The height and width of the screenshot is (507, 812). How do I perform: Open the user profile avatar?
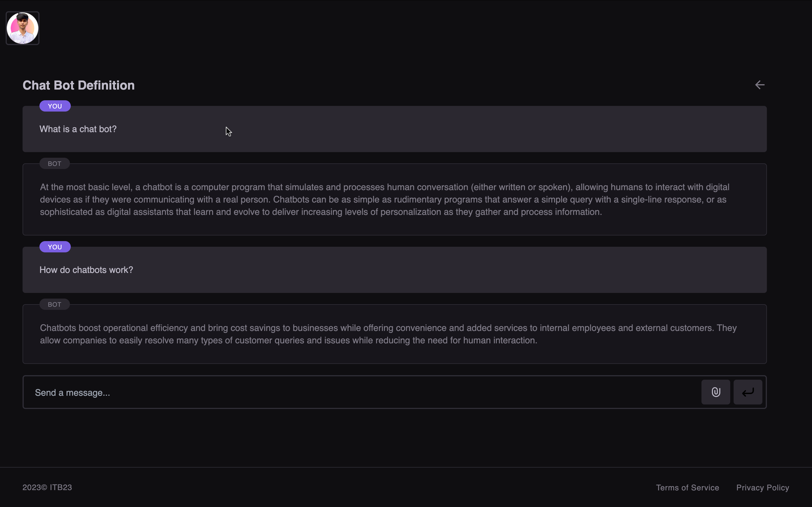pyautogui.click(x=23, y=28)
